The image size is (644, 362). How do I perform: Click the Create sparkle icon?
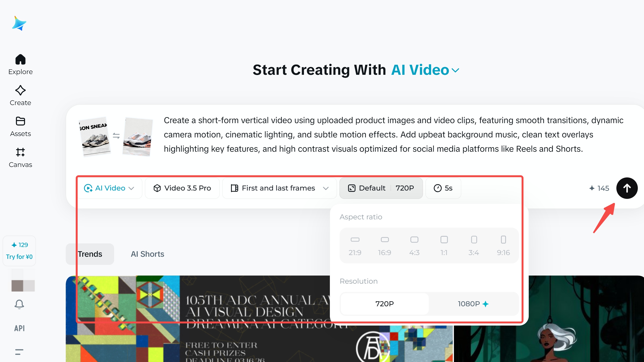pyautogui.click(x=20, y=90)
